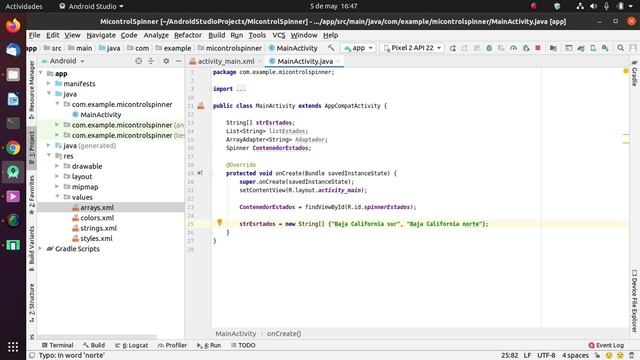Viewport: 640px width, 360px height.
Task: Toggle the Structure side tab
Action: tap(31, 303)
